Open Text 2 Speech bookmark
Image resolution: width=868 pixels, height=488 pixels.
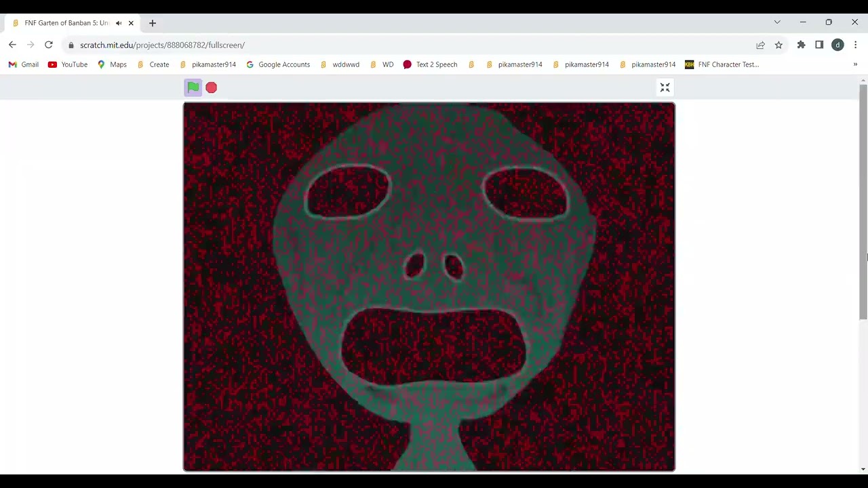(x=431, y=64)
